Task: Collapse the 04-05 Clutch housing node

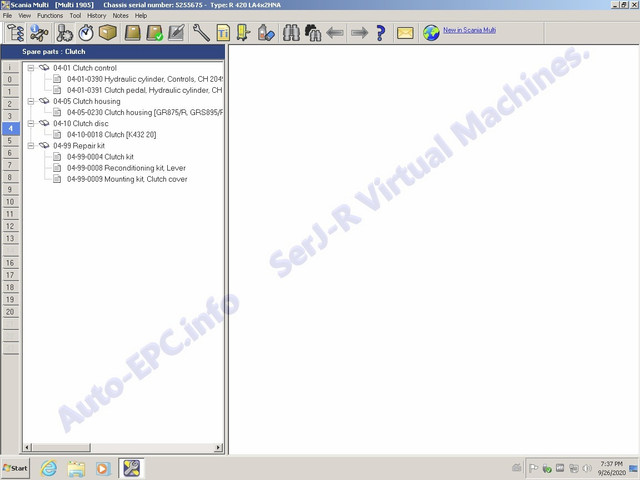Action: click(31, 102)
